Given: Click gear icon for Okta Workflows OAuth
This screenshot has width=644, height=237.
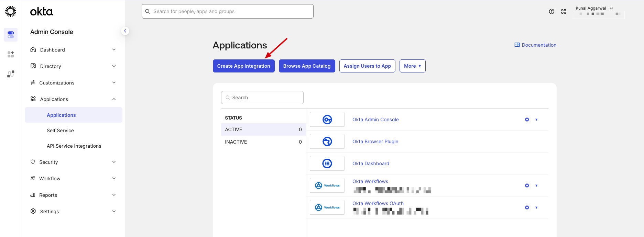Looking at the screenshot, I should (527, 207).
